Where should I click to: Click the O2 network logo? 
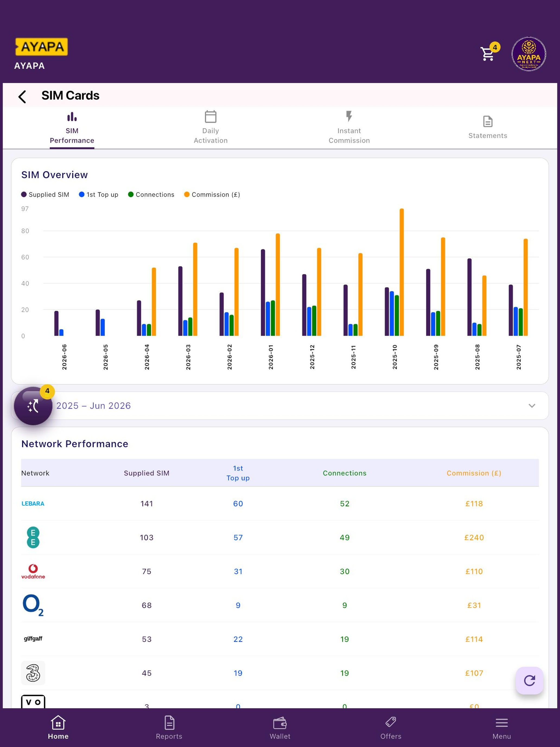(33, 605)
